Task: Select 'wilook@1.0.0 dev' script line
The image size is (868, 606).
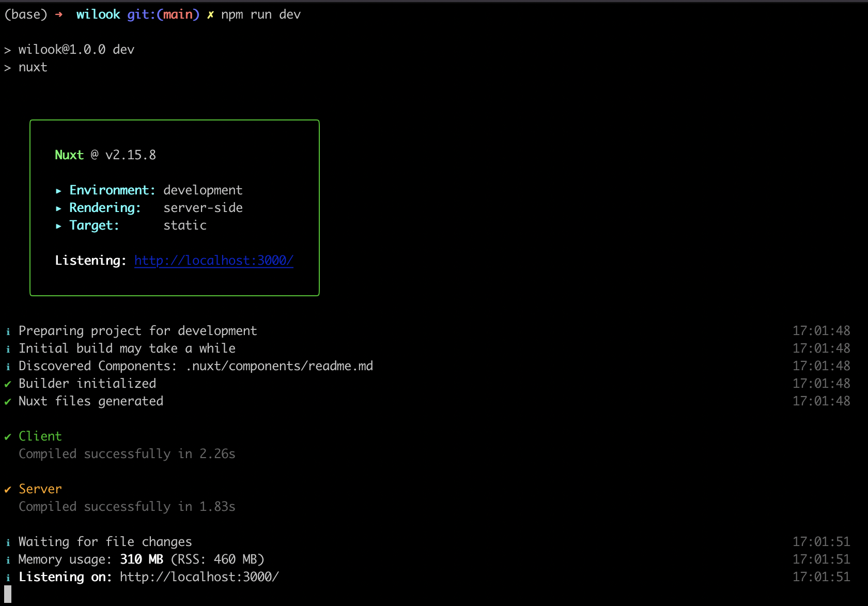Action: 76,50
